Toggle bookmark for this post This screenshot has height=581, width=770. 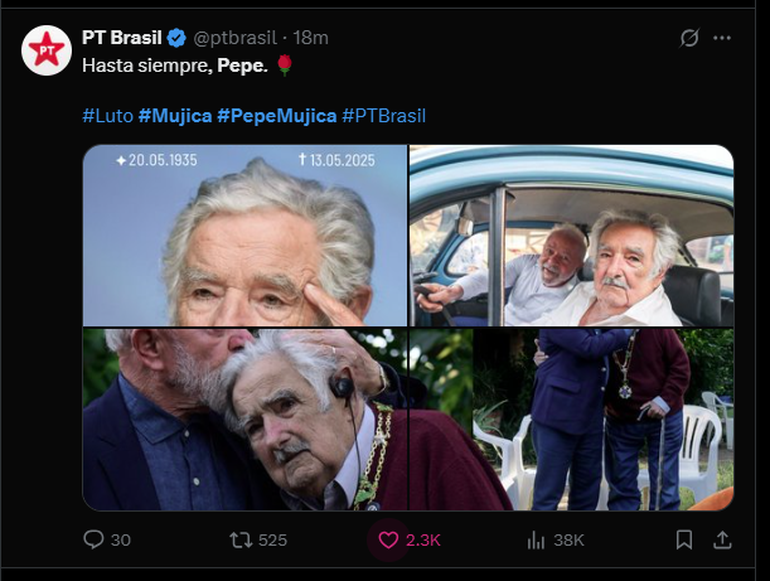point(684,539)
